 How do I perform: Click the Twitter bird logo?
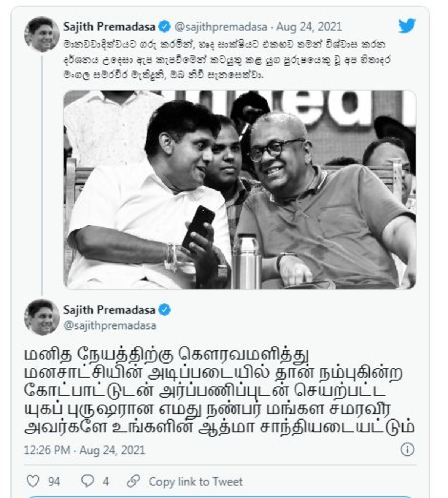point(407,26)
